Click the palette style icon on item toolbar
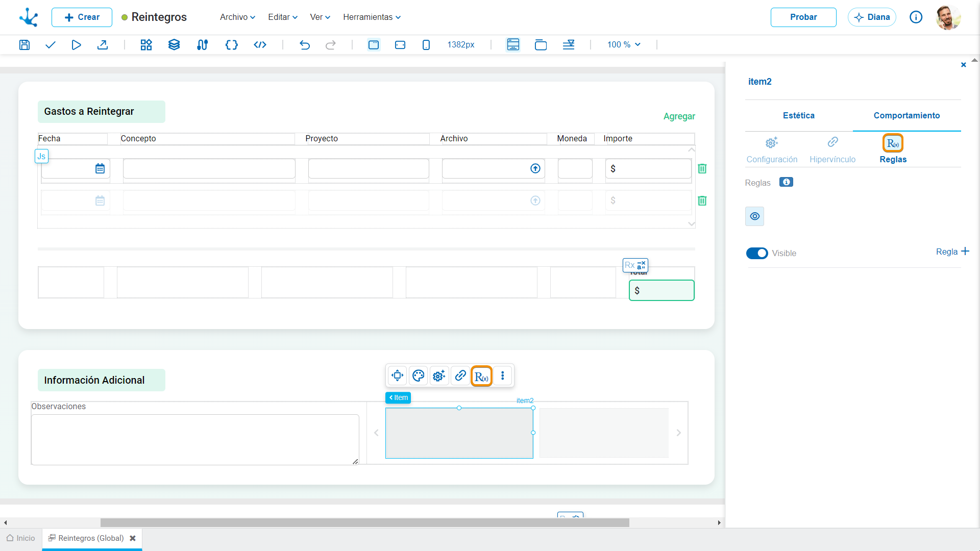Viewport: 980px width, 551px height. point(418,376)
